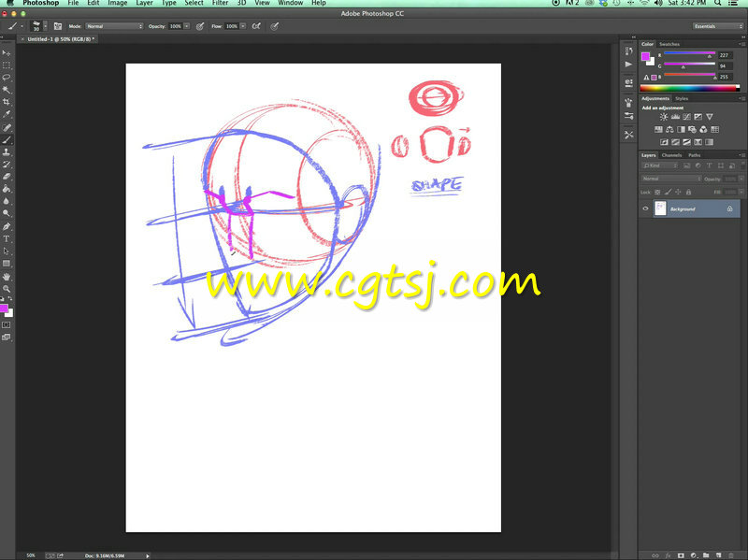The height and width of the screenshot is (560, 748).
Task: Toggle lock position
Action: [x=678, y=193]
